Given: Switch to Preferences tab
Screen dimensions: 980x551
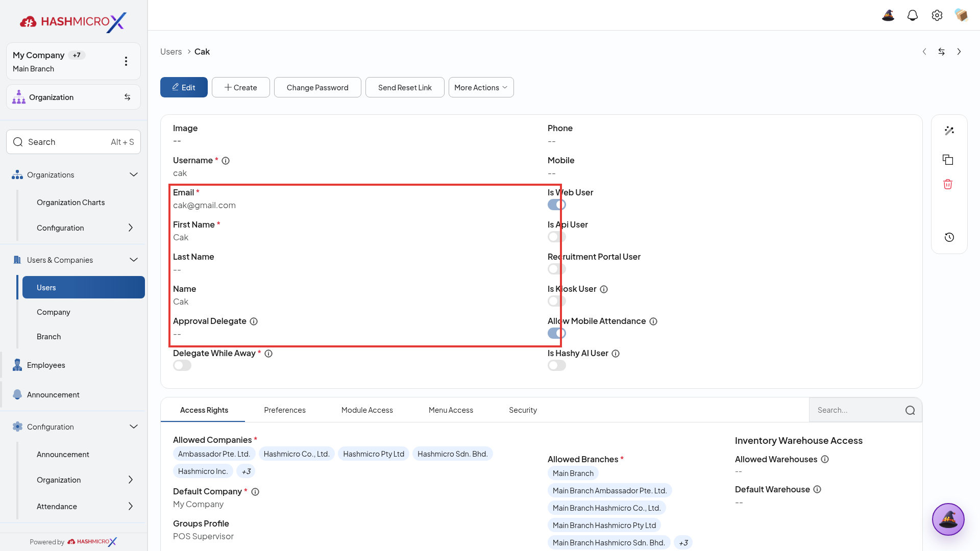Looking at the screenshot, I should pyautogui.click(x=285, y=410).
